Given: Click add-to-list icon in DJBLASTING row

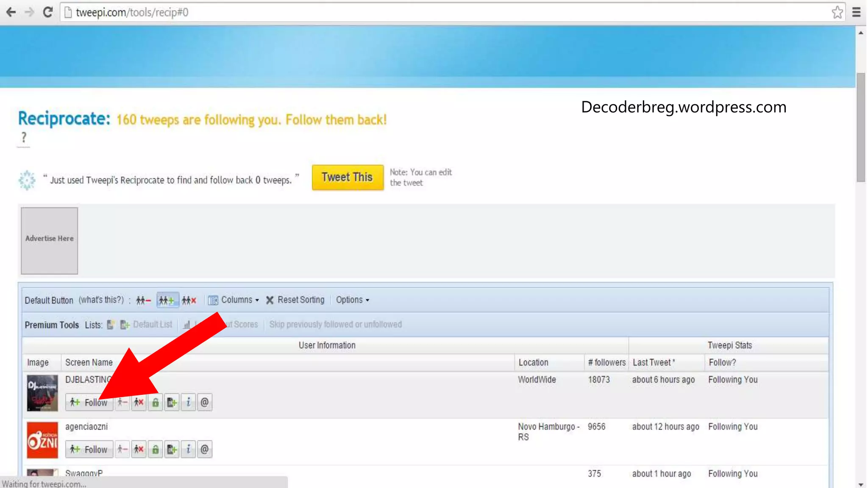Looking at the screenshot, I should pyautogui.click(x=172, y=402).
